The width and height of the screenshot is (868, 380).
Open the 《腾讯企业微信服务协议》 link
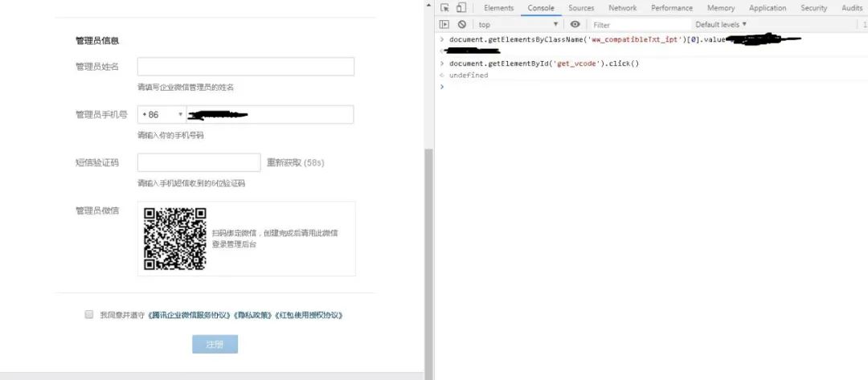click(190, 315)
